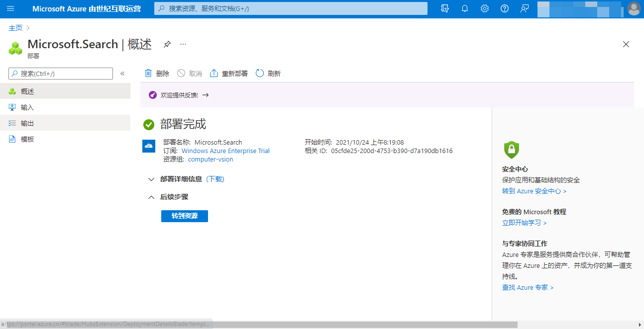Click the (下载) download link
This screenshot has width=644, height=329.
[x=215, y=179]
